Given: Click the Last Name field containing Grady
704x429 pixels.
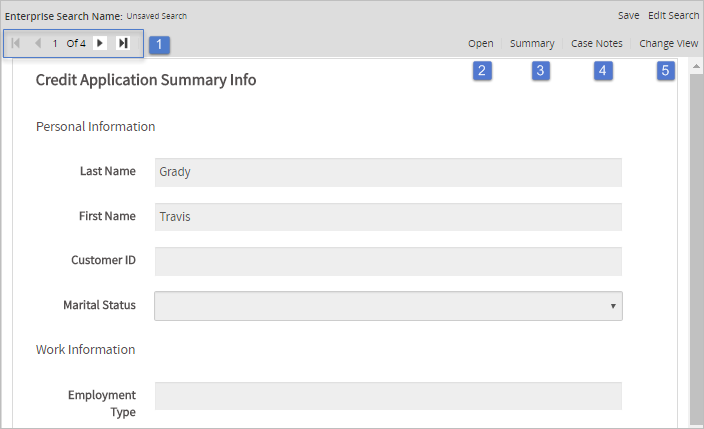Looking at the screenshot, I should [388, 172].
